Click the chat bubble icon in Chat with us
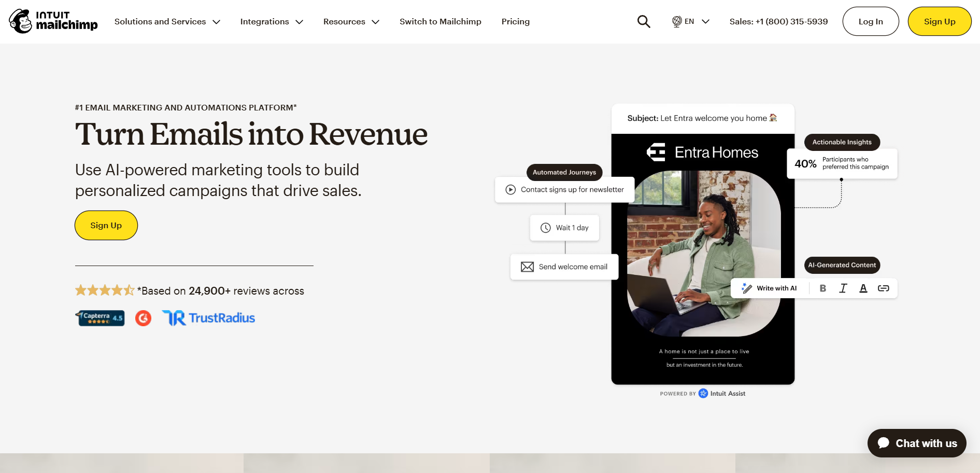Viewport: 980px width, 473px height. 884,443
